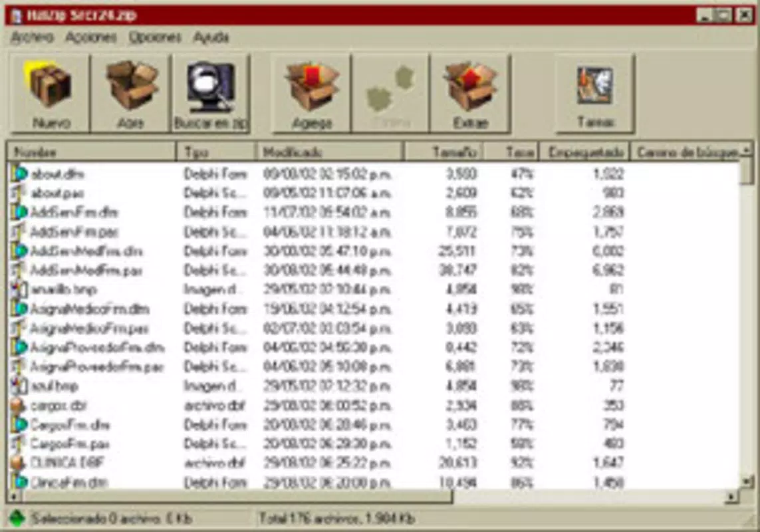Open the Opciones menu

155,37
